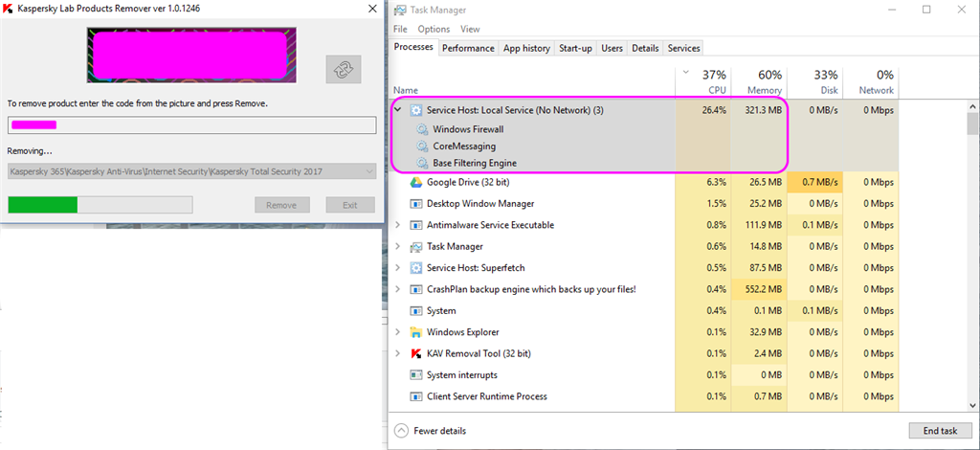Expand the Service Host: Superfetch row
Screen dimensions: 980x450
[x=398, y=268]
